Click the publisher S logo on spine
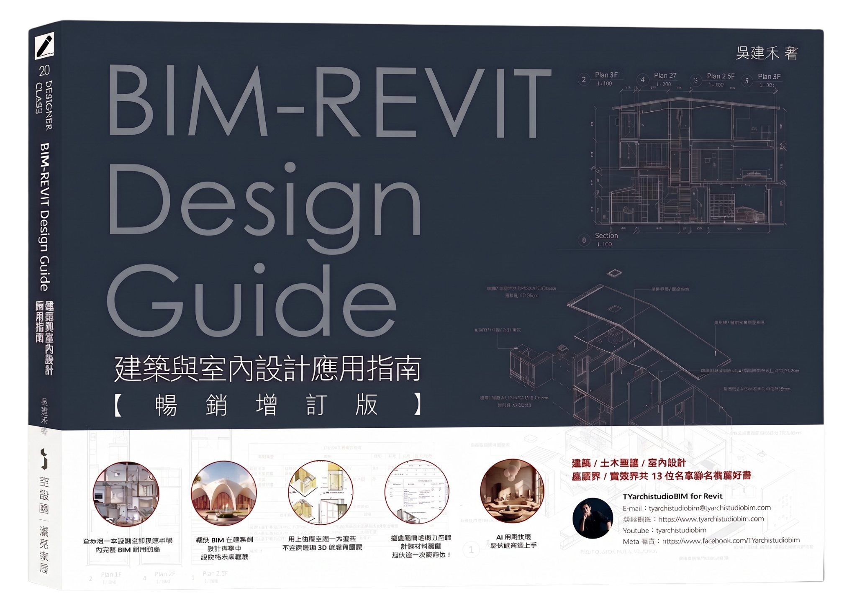The height and width of the screenshot is (616, 857). point(44,459)
